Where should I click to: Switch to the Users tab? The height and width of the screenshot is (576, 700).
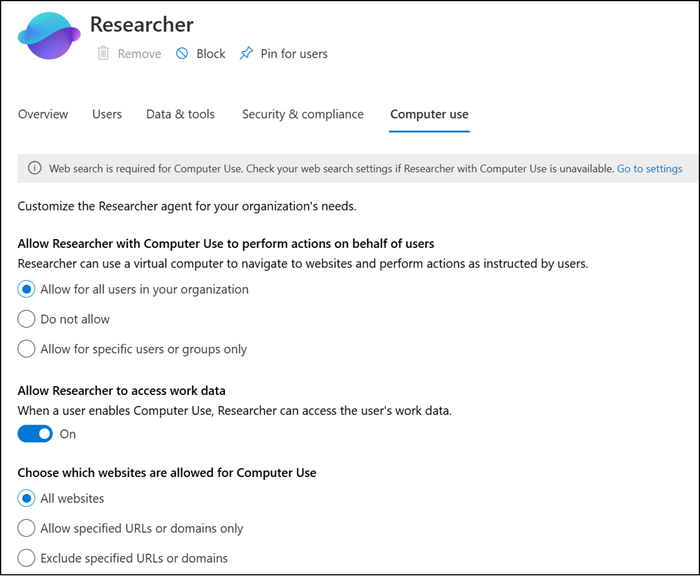tap(107, 114)
